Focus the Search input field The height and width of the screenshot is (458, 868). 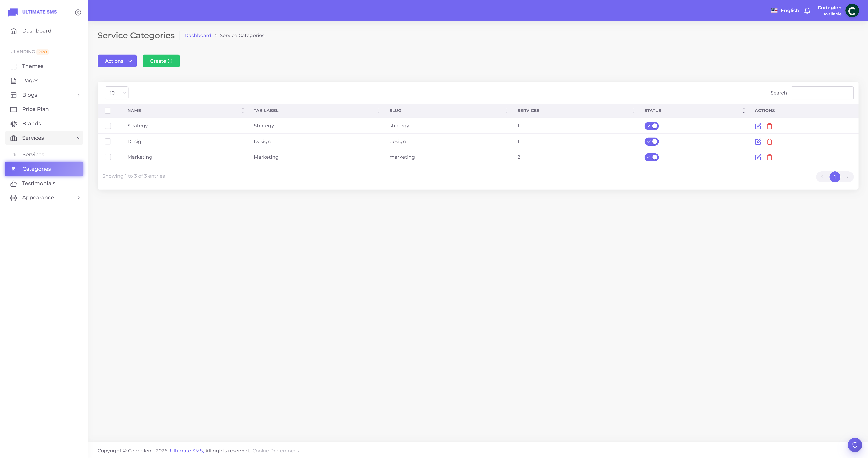[822, 93]
